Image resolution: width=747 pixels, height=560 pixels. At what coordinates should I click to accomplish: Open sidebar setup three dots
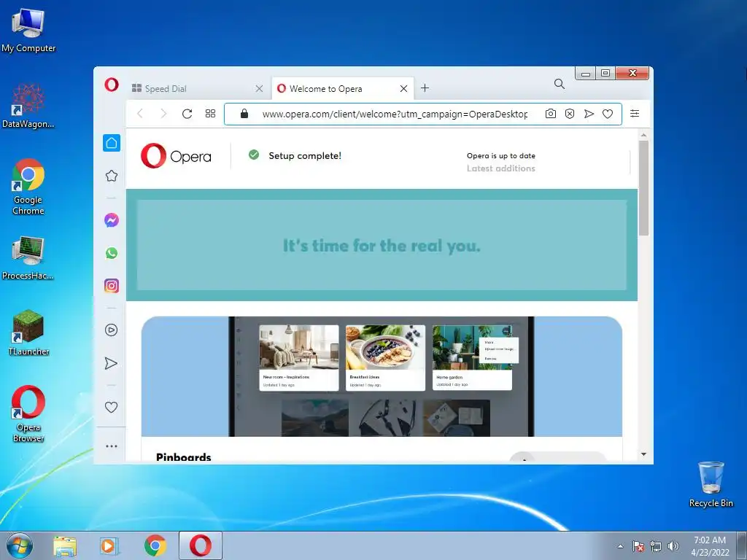coord(112,446)
